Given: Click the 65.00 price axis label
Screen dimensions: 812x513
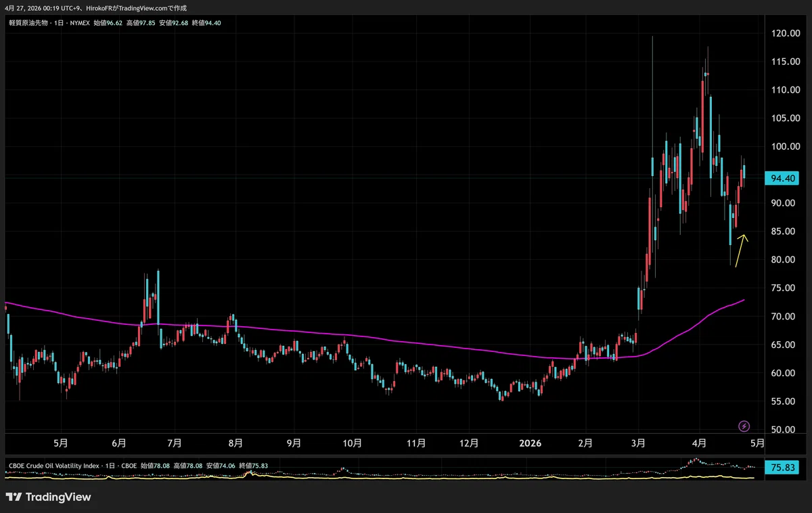Looking at the screenshot, I should [782, 345].
